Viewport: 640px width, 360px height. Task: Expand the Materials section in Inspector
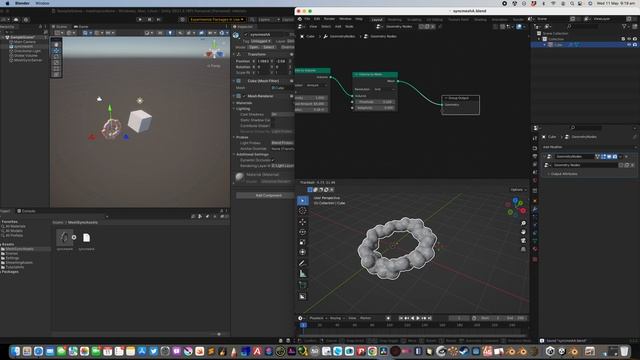click(235, 103)
